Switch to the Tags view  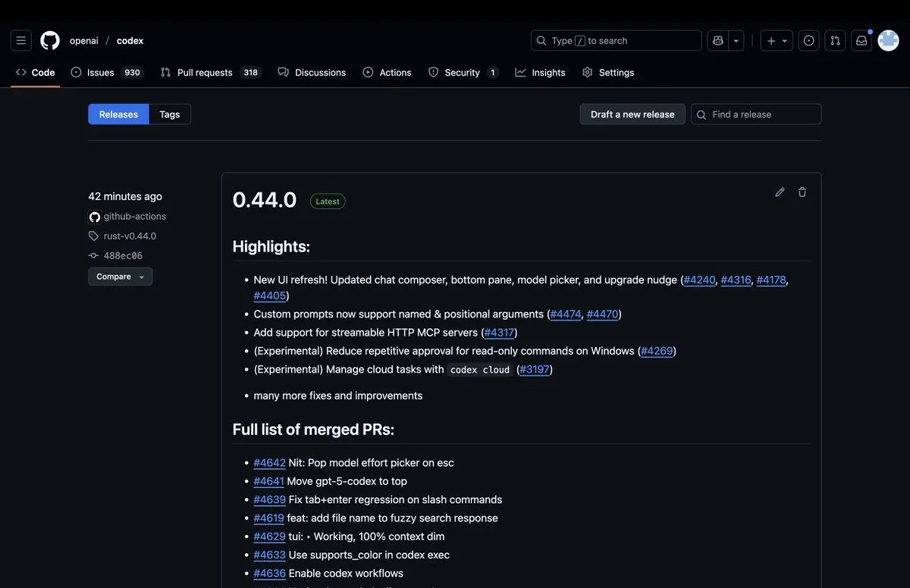[x=169, y=114]
